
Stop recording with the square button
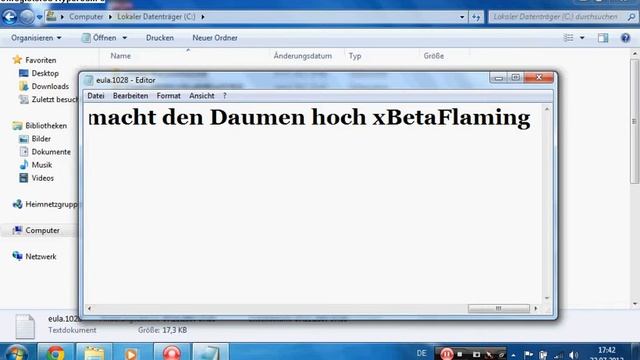tap(460, 354)
